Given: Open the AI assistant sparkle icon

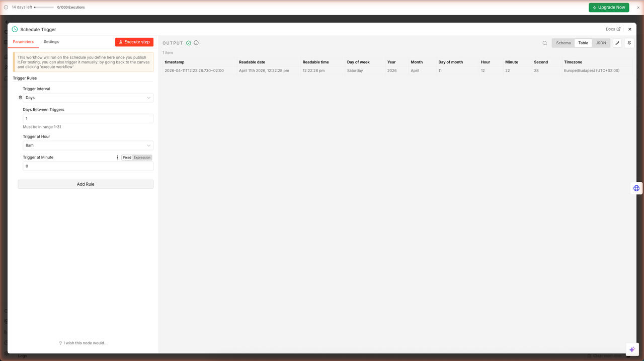Looking at the screenshot, I should coord(632,349).
